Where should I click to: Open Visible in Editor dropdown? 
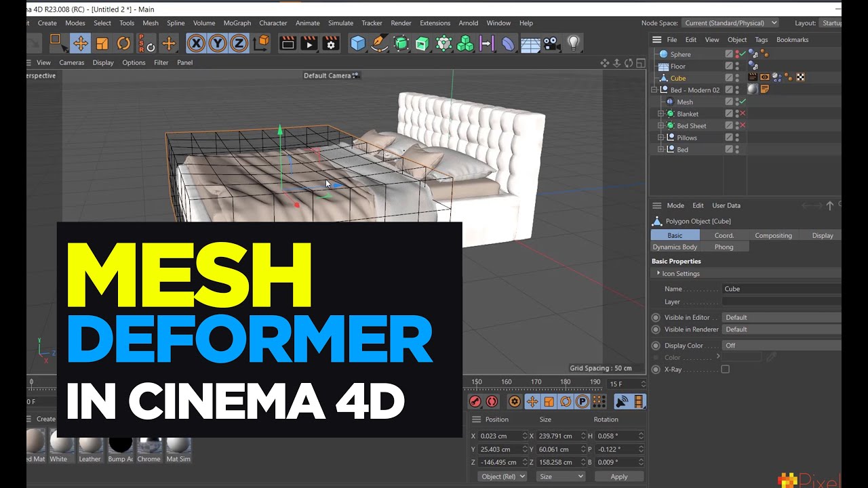(x=782, y=317)
